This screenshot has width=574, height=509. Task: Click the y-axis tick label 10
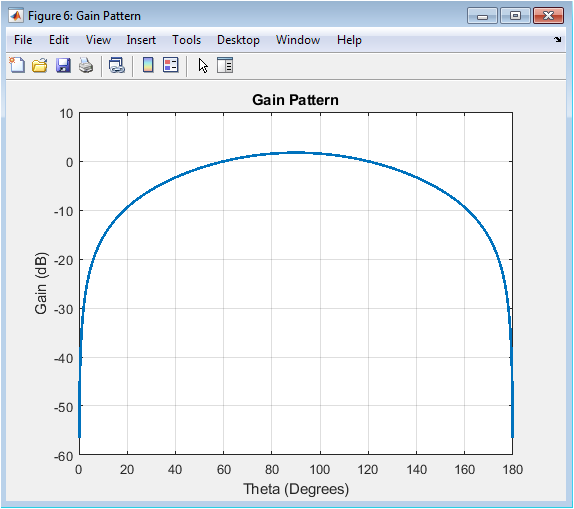pyautogui.click(x=67, y=114)
